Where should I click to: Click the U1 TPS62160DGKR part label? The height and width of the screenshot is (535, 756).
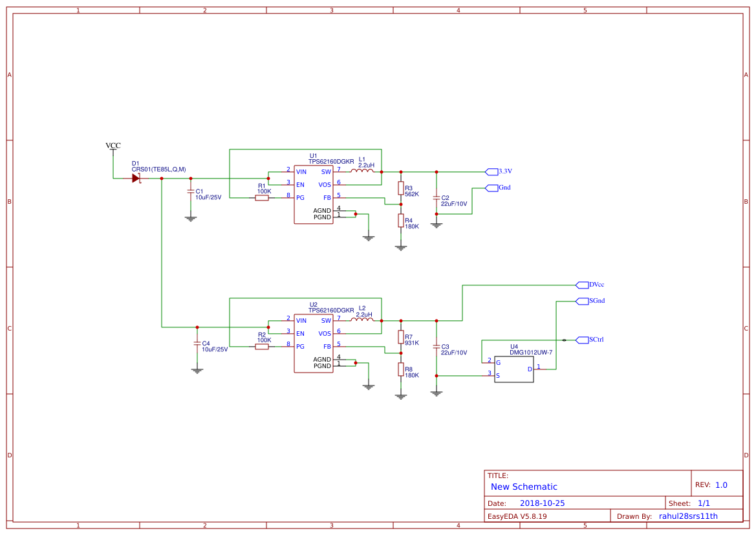(x=331, y=162)
